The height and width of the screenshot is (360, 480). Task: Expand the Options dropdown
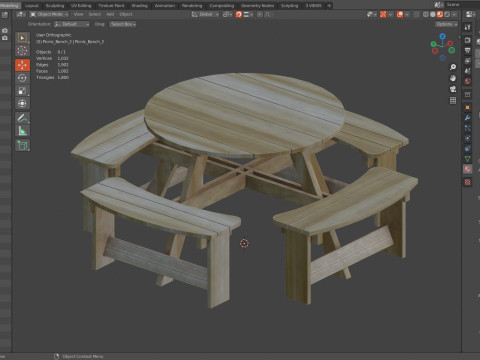coord(446,24)
